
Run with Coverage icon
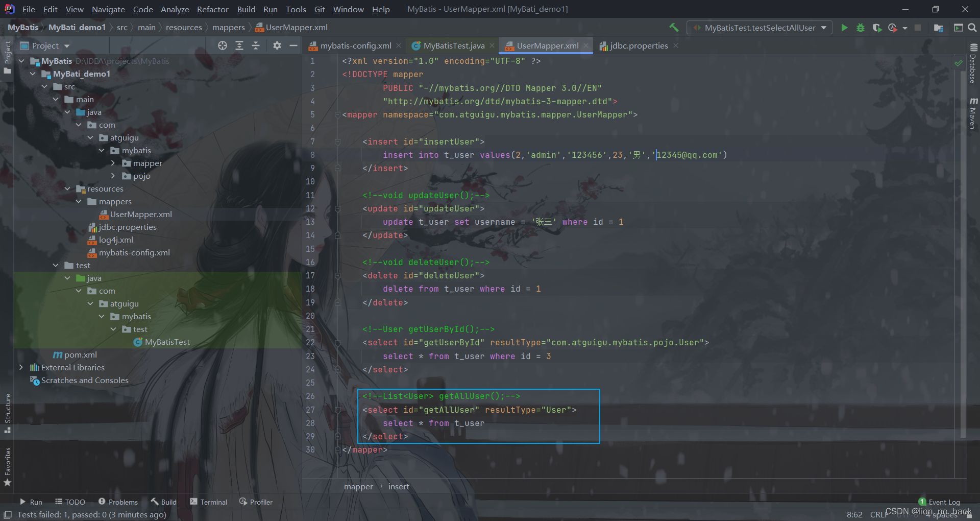coord(877,28)
